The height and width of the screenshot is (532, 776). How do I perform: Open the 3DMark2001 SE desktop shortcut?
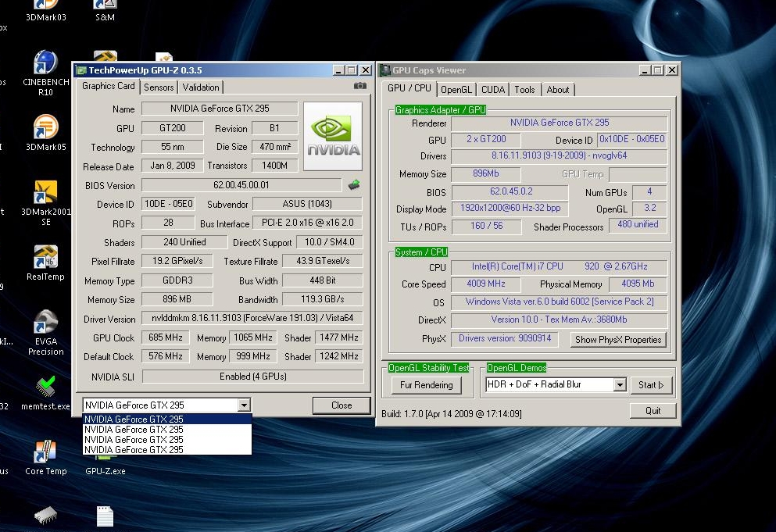pyautogui.click(x=46, y=193)
